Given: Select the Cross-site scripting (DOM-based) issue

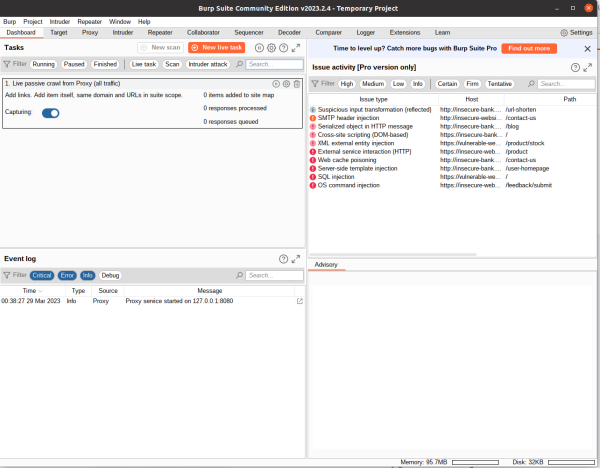Looking at the screenshot, I should click(452, 135).
